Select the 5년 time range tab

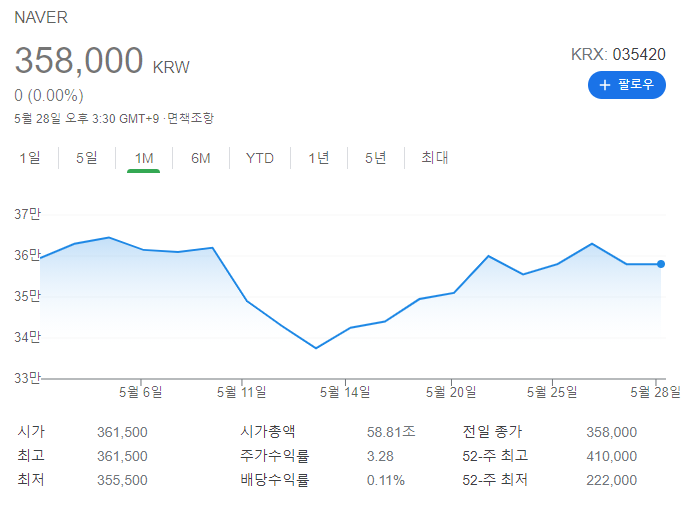(x=376, y=158)
